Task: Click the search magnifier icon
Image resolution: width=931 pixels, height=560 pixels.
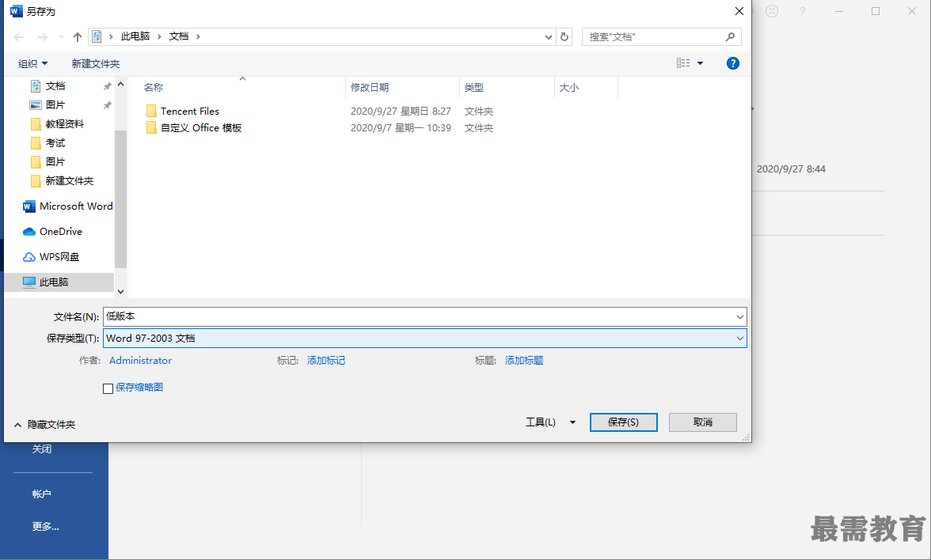Action: point(730,36)
